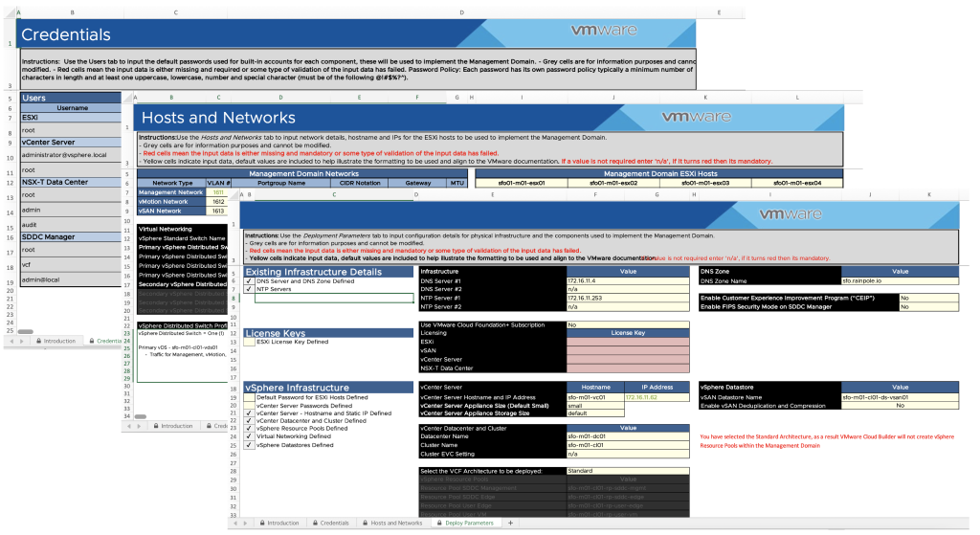Viewport: 980px width, 535px height.
Task: Click the vSAN Network VLAN 1613 cell
Action: (217, 212)
